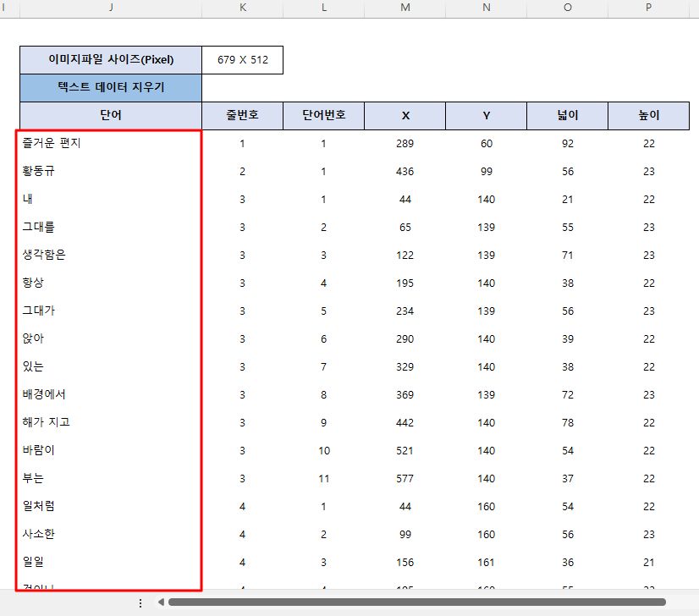The image size is (699, 616).
Task: Click the 단어번호 table header
Action: coord(323,116)
